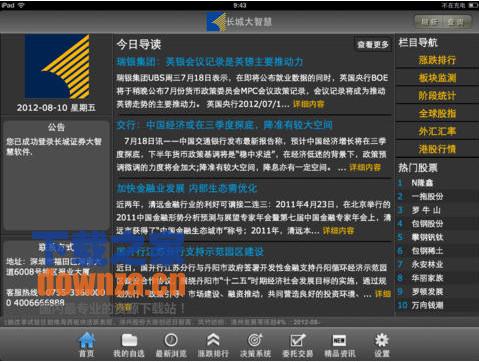Open the 瑞银集团 英镑 headline
This screenshot has height=362, width=479.
(210, 62)
